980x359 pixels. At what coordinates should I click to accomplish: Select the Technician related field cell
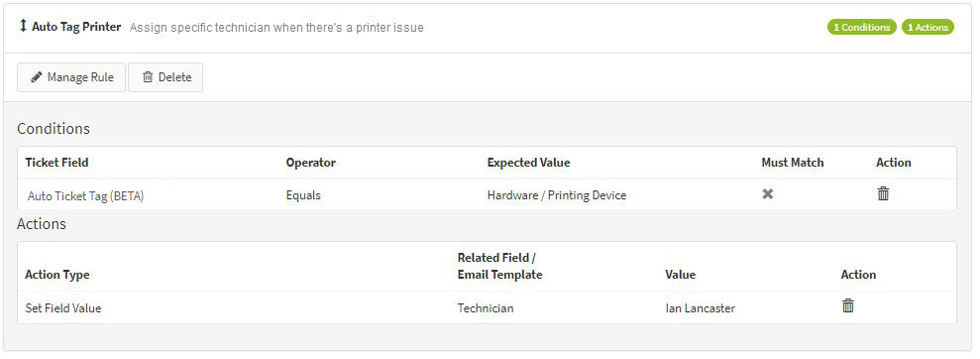(x=486, y=307)
